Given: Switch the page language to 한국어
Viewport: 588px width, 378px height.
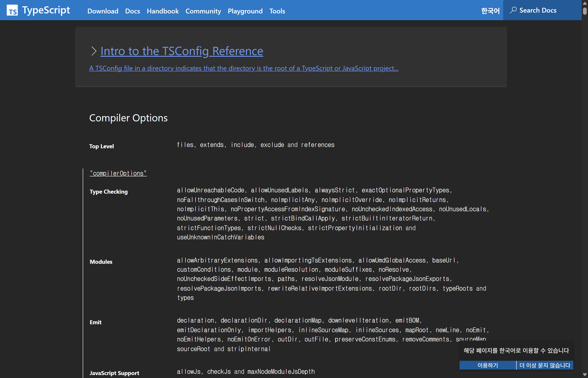Looking at the screenshot, I should pyautogui.click(x=490, y=10).
